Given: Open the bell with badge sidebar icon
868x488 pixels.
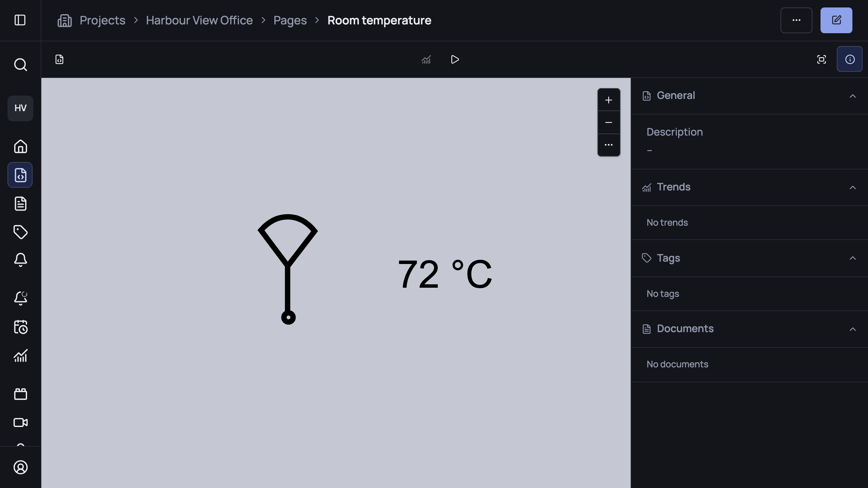Looking at the screenshot, I should coord(20,298).
